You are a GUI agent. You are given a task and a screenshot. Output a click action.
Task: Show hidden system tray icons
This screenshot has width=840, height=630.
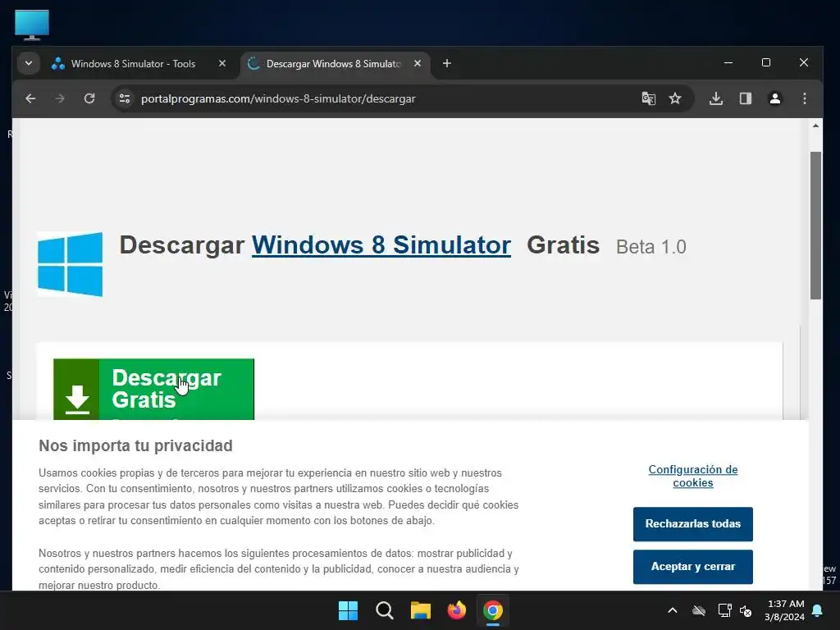pyautogui.click(x=673, y=610)
